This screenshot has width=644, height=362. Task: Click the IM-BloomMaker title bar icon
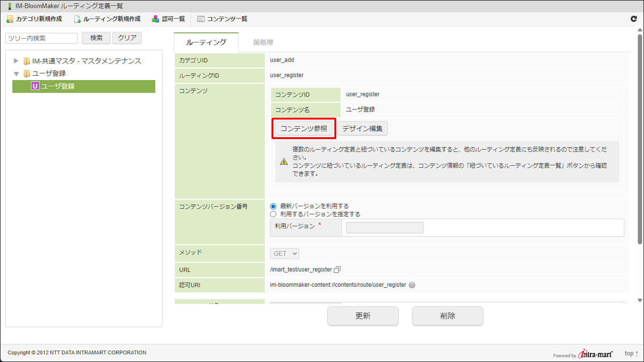point(10,6)
